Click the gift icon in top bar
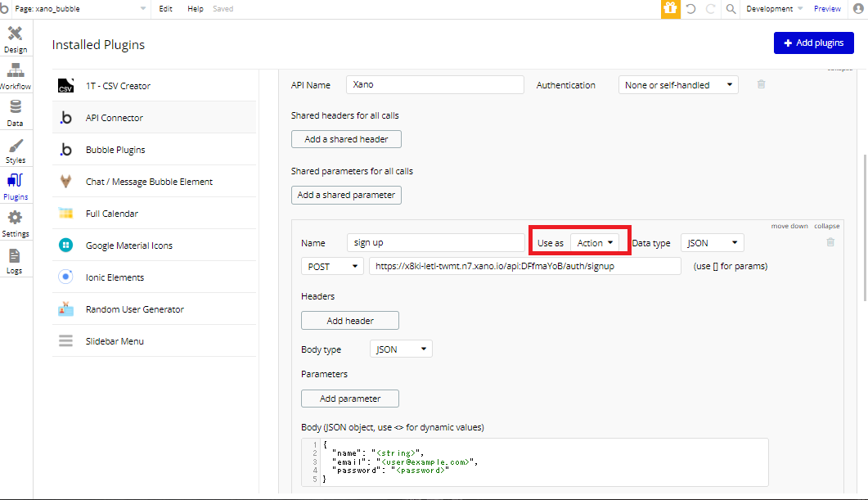This screenshot has width=868, height=500. [x=670, y=9]
